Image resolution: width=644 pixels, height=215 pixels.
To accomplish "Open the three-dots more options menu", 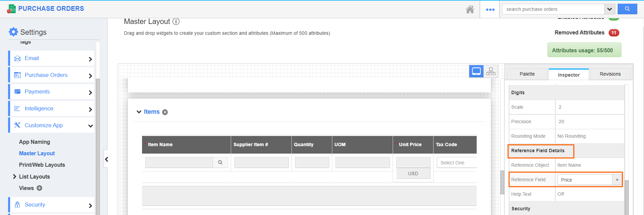I will 490,9.
